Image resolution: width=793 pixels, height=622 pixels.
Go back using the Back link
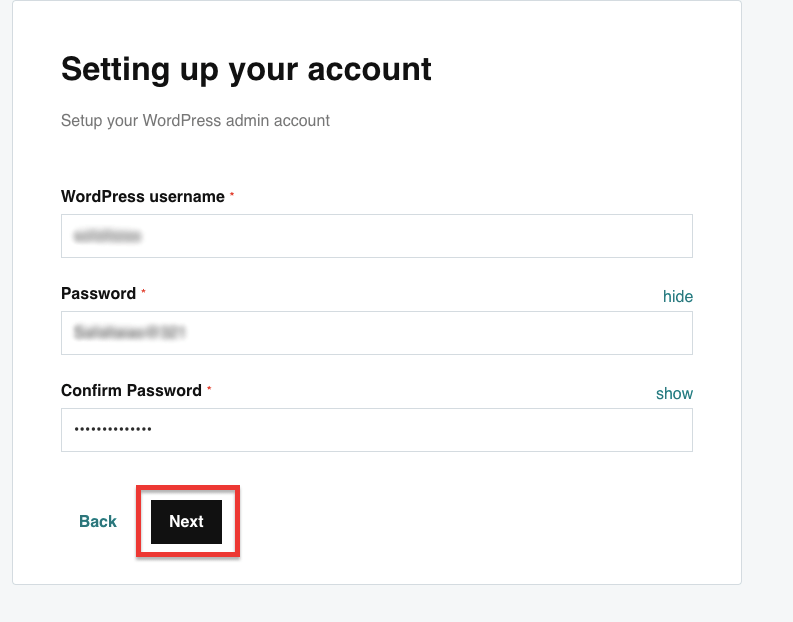tap(98, 521)
